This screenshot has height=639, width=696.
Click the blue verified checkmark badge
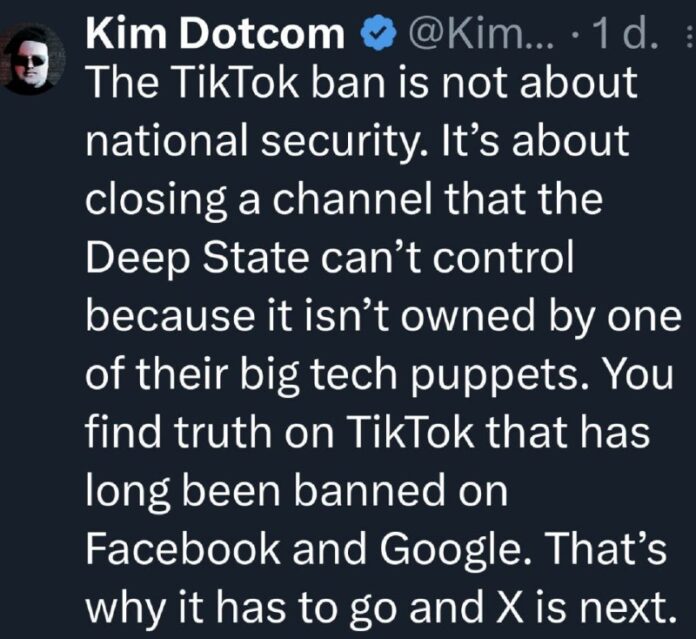[x=375, y=38]
